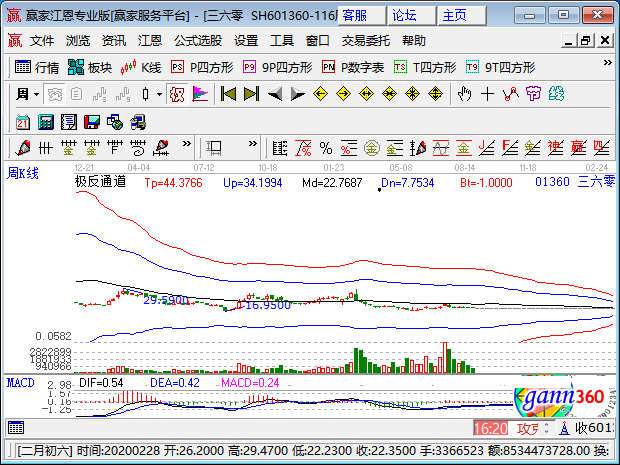Open the calculator icon

coord(46,122)
